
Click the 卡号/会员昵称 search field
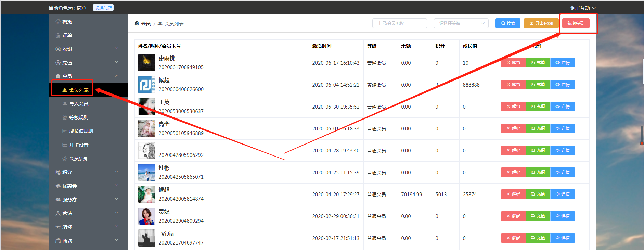tap(399, 23)
